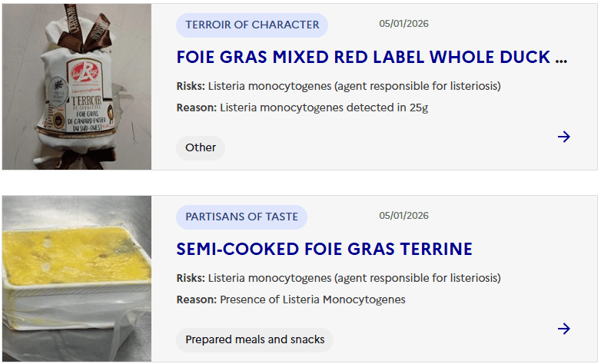Screen dimensions: 601x364
Task: Click the Risks line on the whole duck card
Action: click(338, 86)
